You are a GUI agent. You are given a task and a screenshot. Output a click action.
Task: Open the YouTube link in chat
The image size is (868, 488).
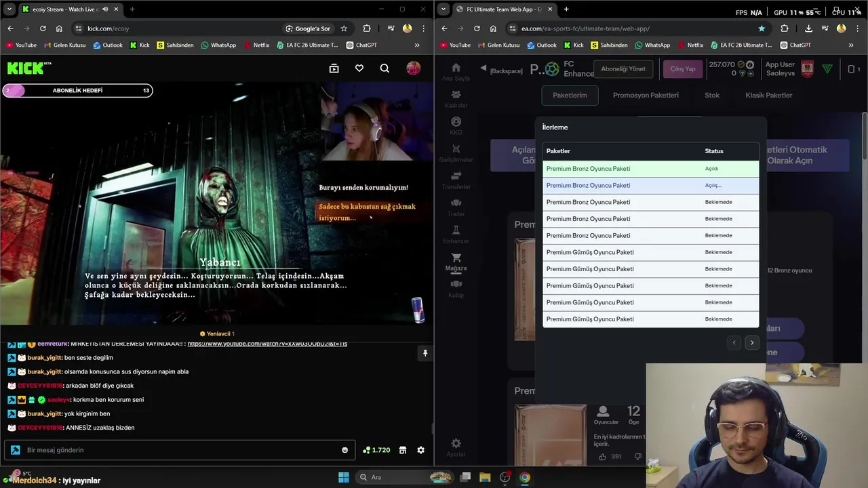click(x=267, y=344)
